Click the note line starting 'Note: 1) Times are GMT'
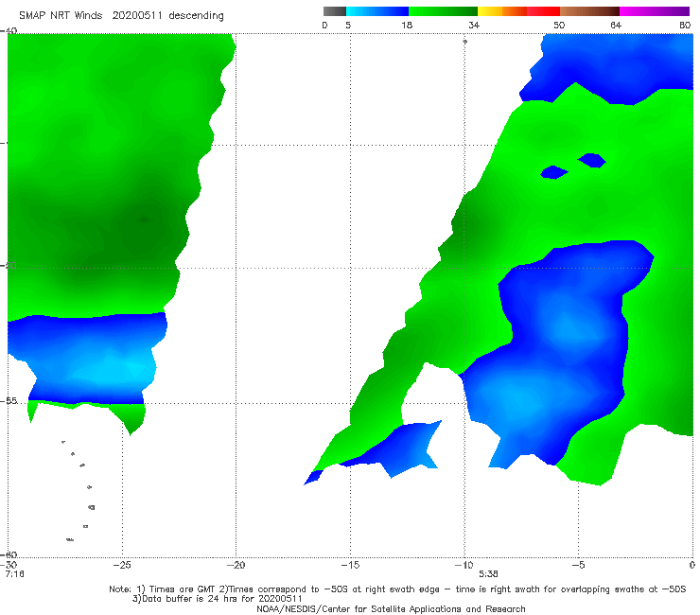700x615 pixels. click(397, 589)
